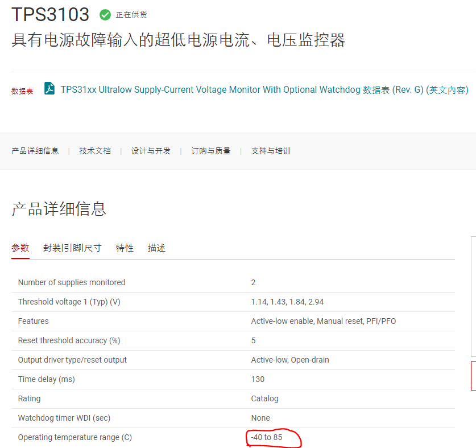Click 'Number of supplies monitored' label
Viewport: 476px width, 448px height.
pyautogui.click(x=72, y=282)
